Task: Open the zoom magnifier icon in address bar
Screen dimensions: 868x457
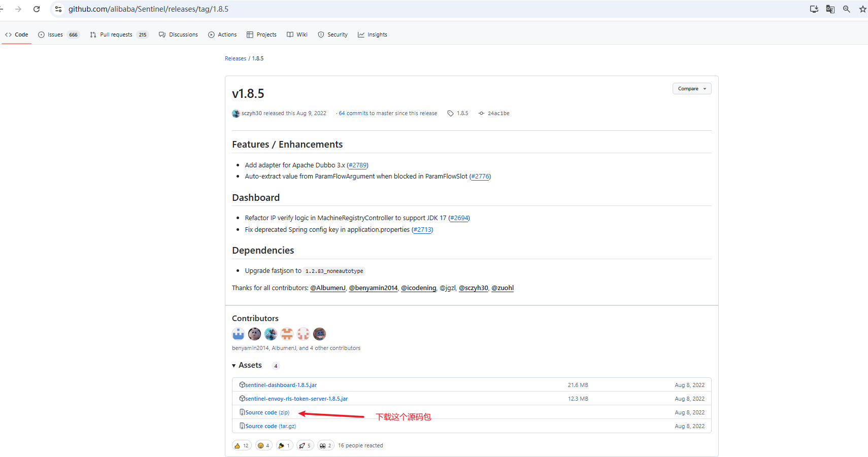Action: 847,9
